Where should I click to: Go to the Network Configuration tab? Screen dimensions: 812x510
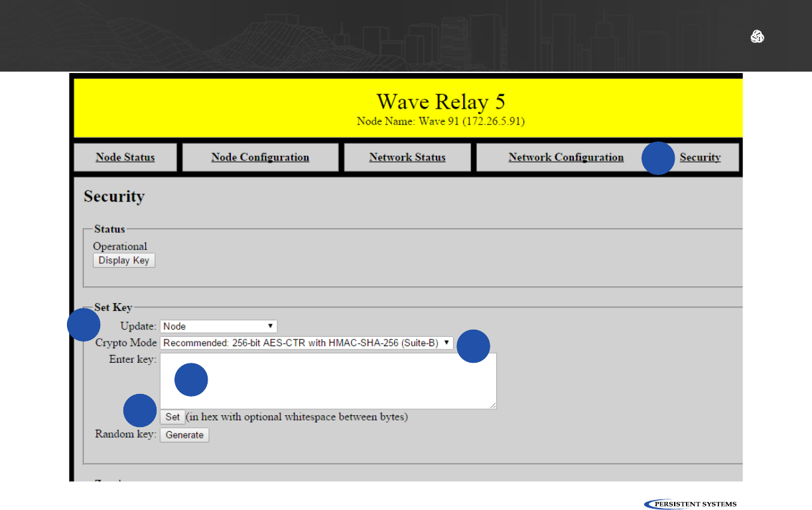(x=566, y=157)
